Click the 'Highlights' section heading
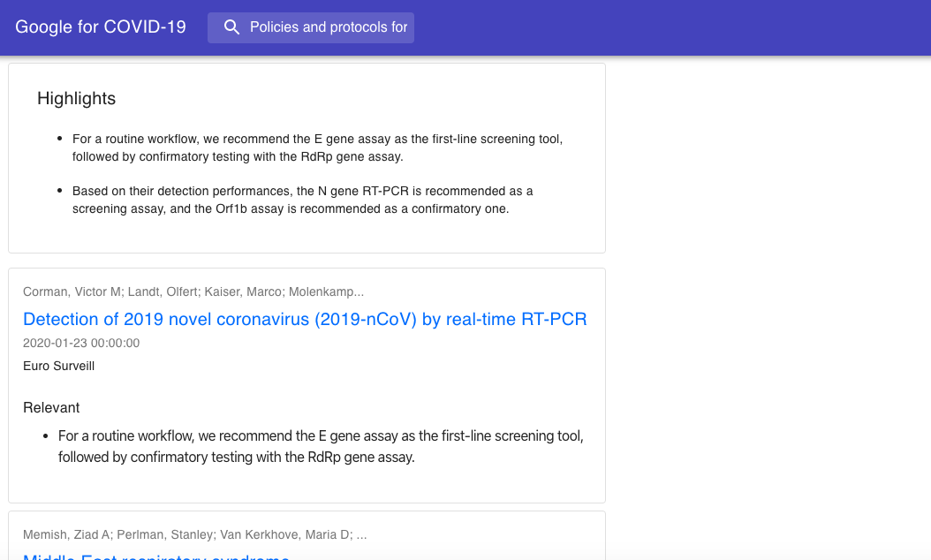This screenshot has width=931, height=560. (x=77, y=98)
